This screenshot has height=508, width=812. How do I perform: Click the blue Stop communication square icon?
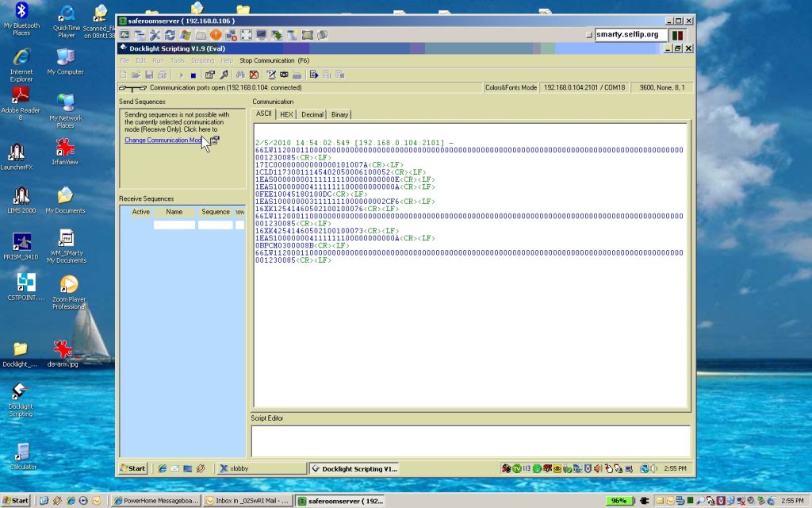point(193,75)
